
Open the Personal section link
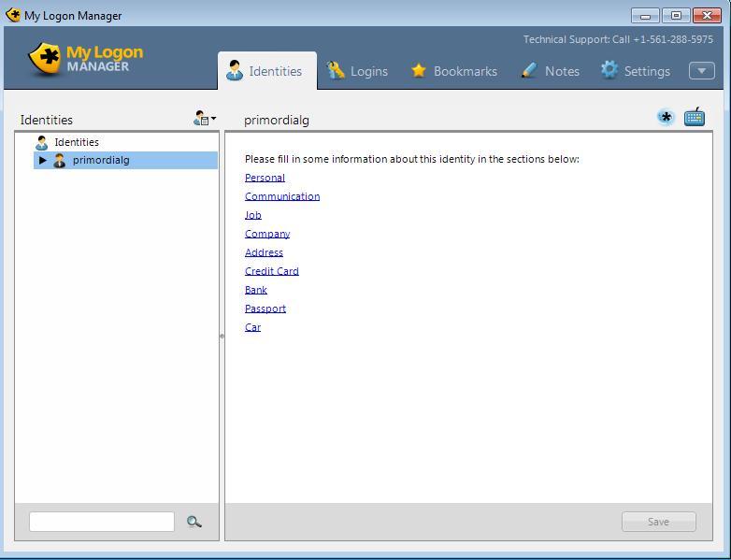click(x=265, y=178)
